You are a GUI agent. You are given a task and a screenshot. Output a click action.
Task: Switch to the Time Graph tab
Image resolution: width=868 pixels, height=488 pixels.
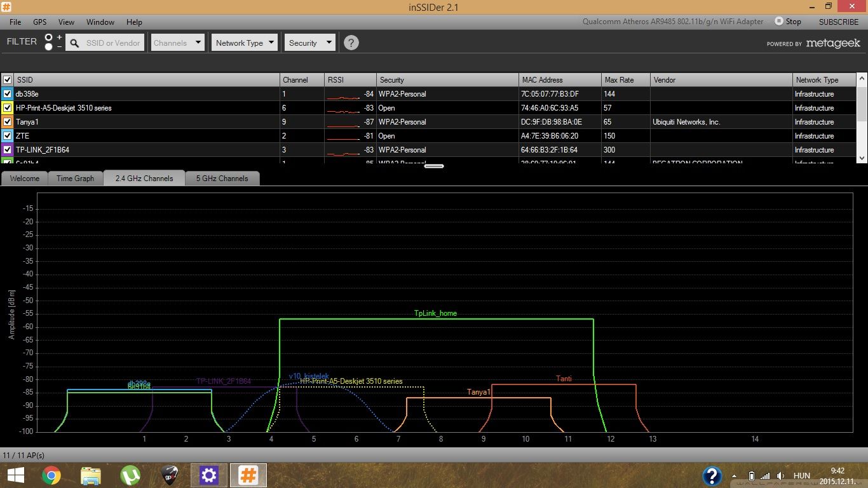coord(75,179)
